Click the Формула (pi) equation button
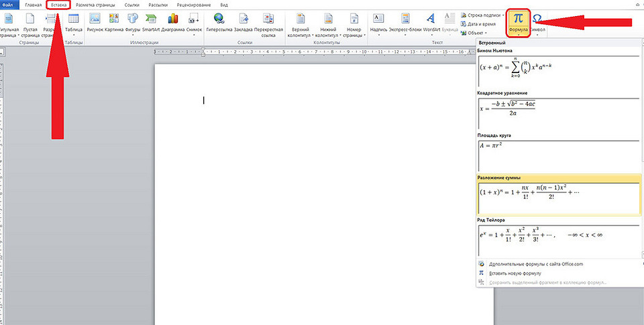This screenshot has height=325, width=644. (518, 21)
